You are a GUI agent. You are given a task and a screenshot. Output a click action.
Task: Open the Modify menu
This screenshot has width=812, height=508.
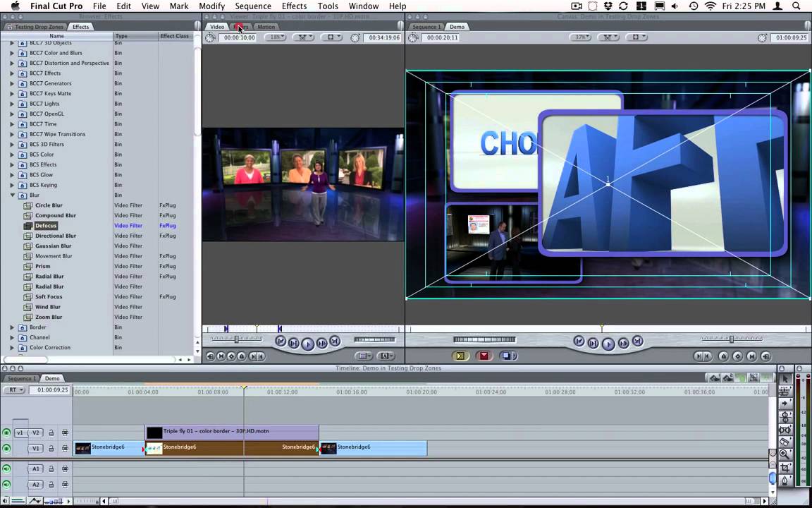click(x=211, y=6)
